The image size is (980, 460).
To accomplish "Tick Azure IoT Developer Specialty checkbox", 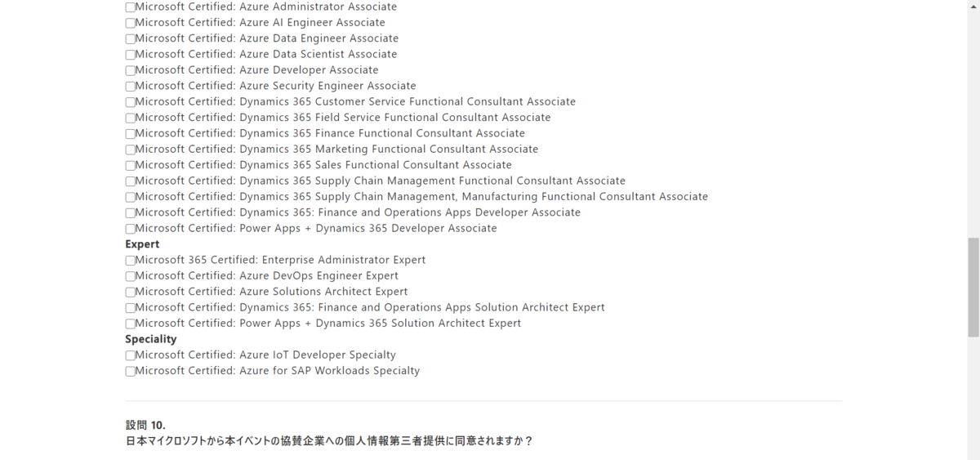I will click(x=131, y=355).
